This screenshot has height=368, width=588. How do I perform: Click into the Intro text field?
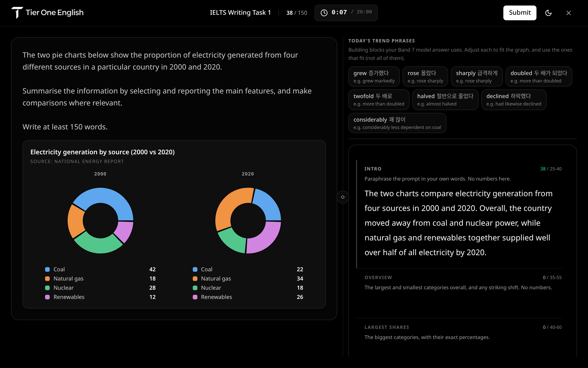463,223
